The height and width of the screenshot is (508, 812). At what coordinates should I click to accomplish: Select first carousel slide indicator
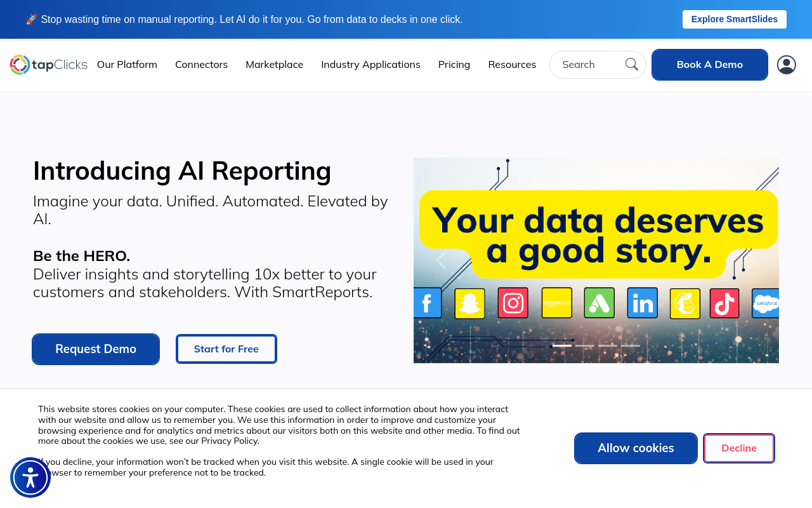562,345
